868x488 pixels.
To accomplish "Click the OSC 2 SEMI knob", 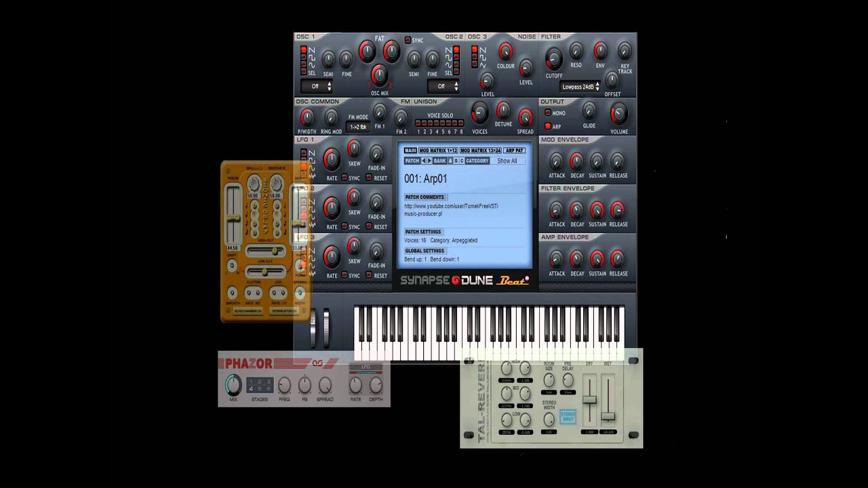I will click(414, 59).
